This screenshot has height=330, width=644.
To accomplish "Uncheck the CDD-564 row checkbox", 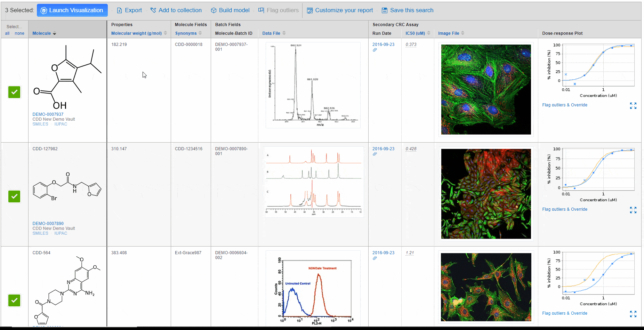I will 14,300.
